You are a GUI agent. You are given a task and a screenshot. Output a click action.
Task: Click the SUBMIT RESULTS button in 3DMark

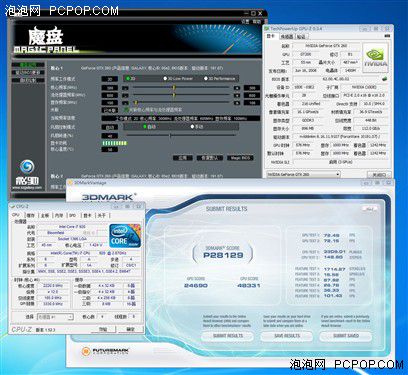(228, 336)
